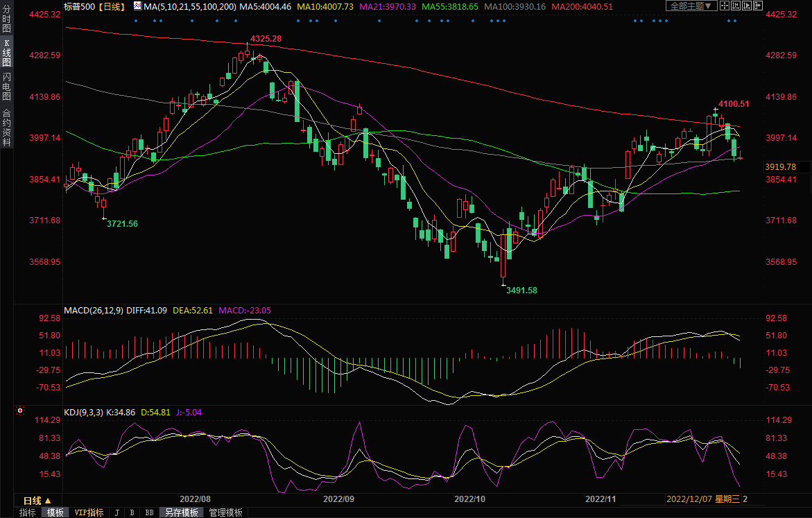Toggle the J indicator template
This screenshot has width=812, height=518.
[116, 512]
